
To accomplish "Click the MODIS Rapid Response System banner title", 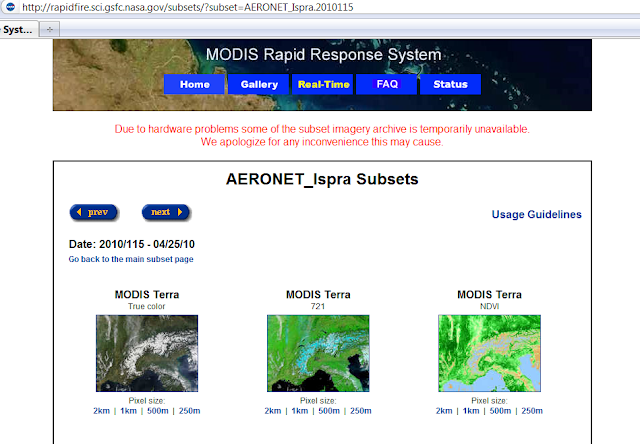I will click(323, 55).
